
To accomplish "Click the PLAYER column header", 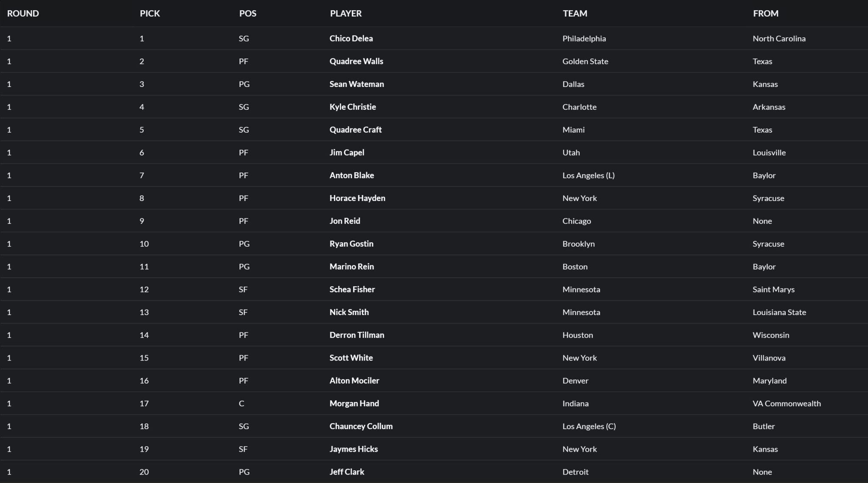I will [x=345, y=13].
